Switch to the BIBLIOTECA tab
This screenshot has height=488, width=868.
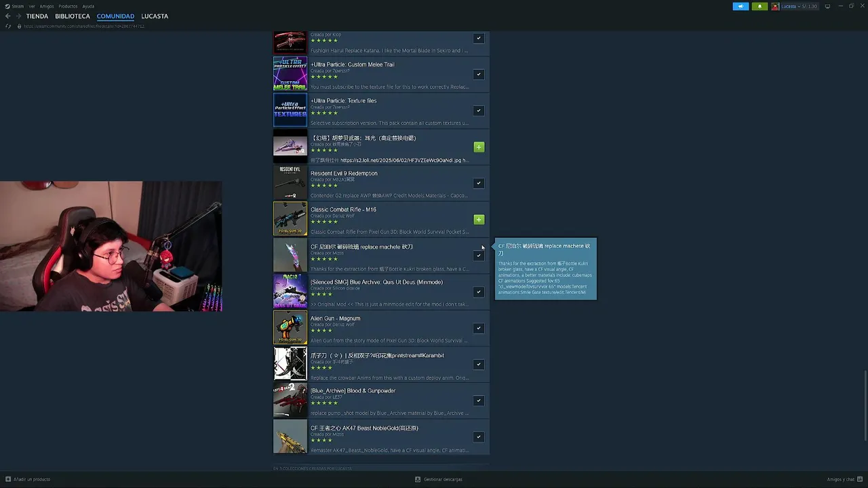pos(73,16)
